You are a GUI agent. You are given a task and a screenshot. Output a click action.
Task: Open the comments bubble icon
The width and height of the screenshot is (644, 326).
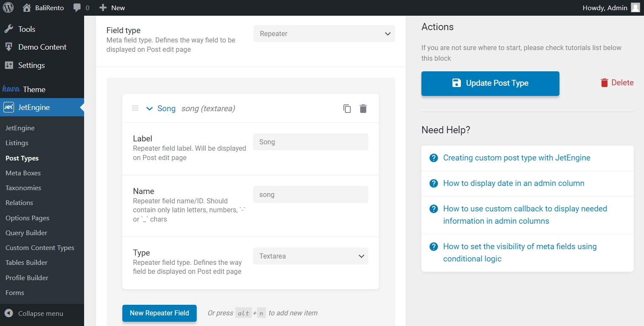point(77,8)
